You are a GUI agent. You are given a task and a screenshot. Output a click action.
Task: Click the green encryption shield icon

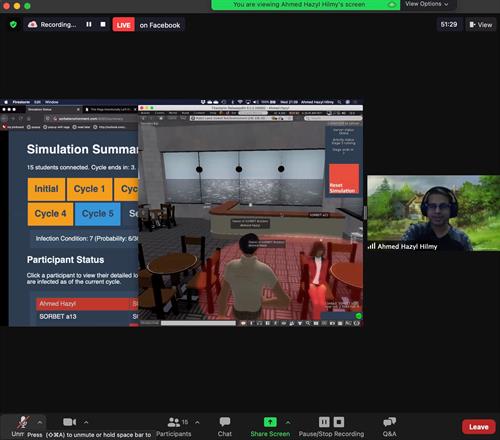point(13,24)
